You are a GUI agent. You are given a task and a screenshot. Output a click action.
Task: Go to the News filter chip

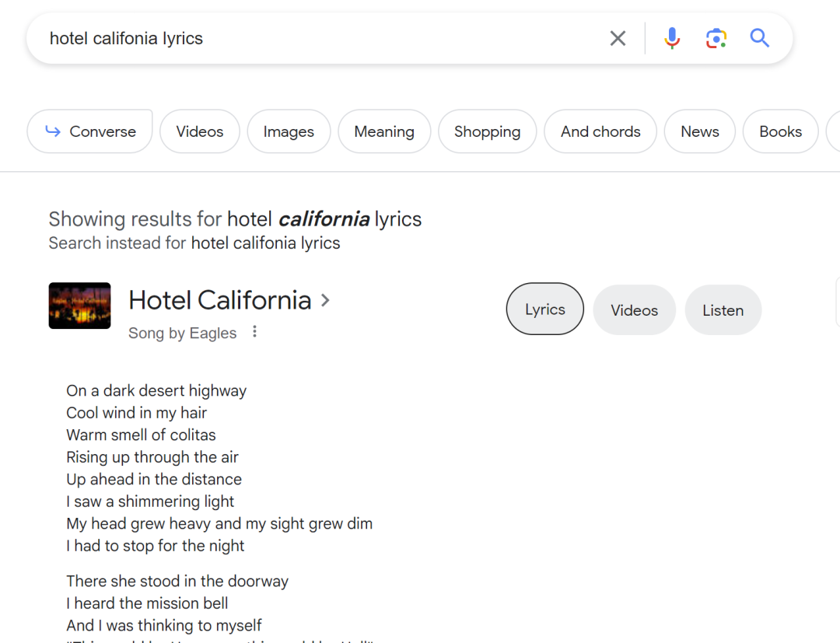click(x=699, y=131)
